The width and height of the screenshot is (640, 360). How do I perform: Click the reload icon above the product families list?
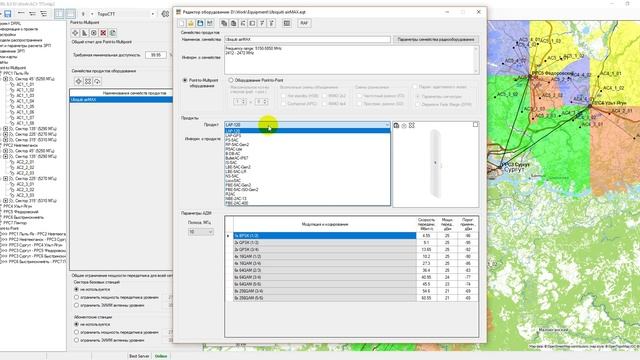97,81
